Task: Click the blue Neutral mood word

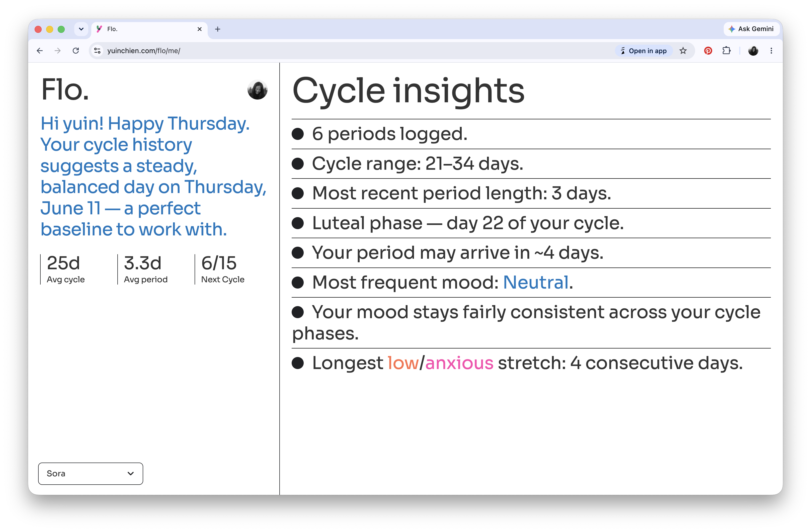Action: click(x=536, y=282)
